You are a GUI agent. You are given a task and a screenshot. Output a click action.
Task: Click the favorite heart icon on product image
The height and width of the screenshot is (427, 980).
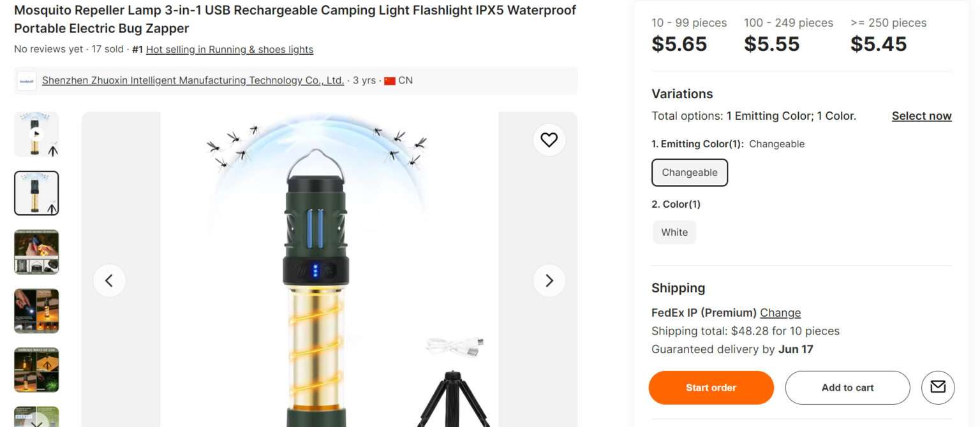[x=549, y=140]
